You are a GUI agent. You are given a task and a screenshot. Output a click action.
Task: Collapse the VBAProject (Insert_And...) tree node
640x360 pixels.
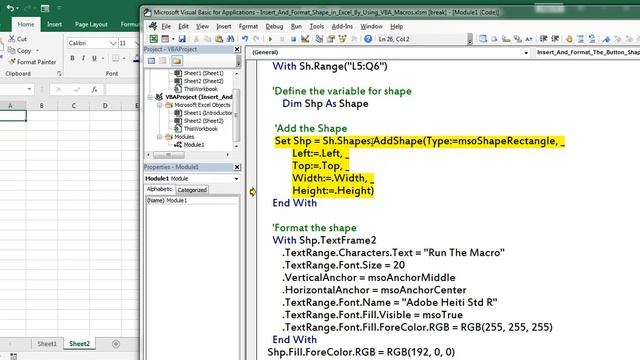coord(150,97)
